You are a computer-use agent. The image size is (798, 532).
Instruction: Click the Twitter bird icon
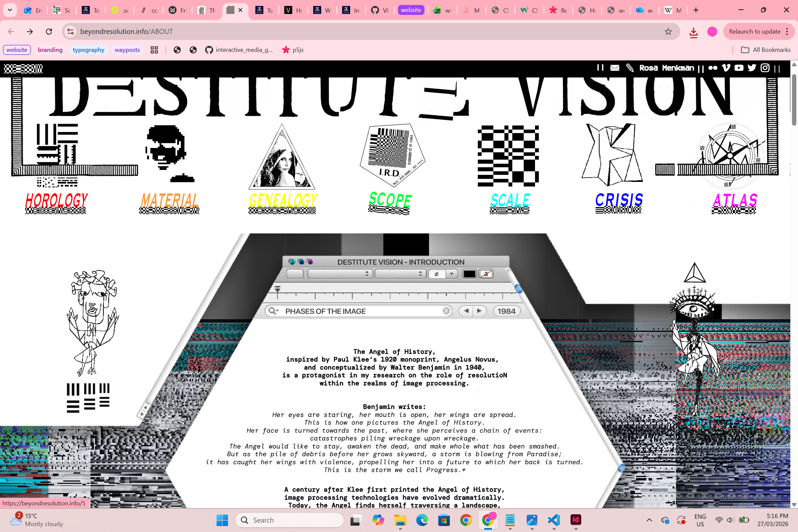(x=751, y=68)
